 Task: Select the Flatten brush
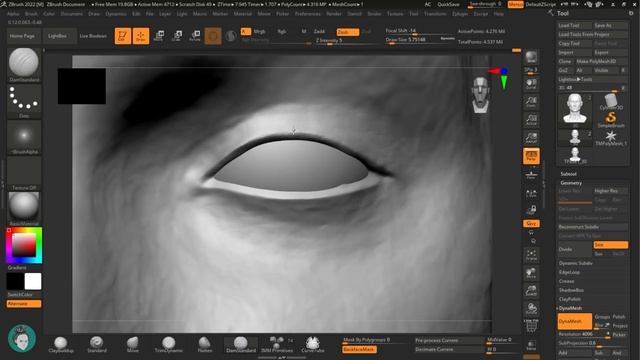point(205,345)
